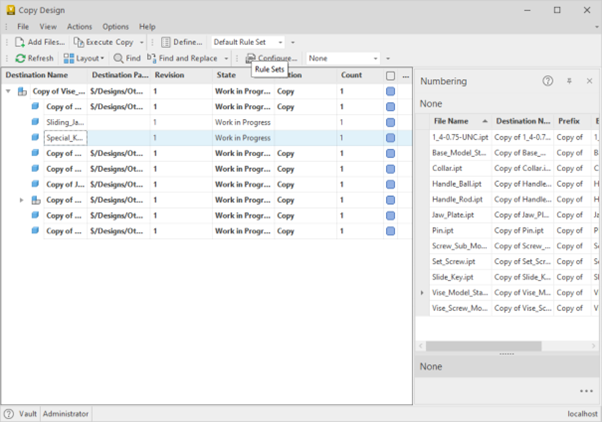Open rule set toolbar overflow arrow
The width and height of the screenshot is (602, 422).
[293, 42]
